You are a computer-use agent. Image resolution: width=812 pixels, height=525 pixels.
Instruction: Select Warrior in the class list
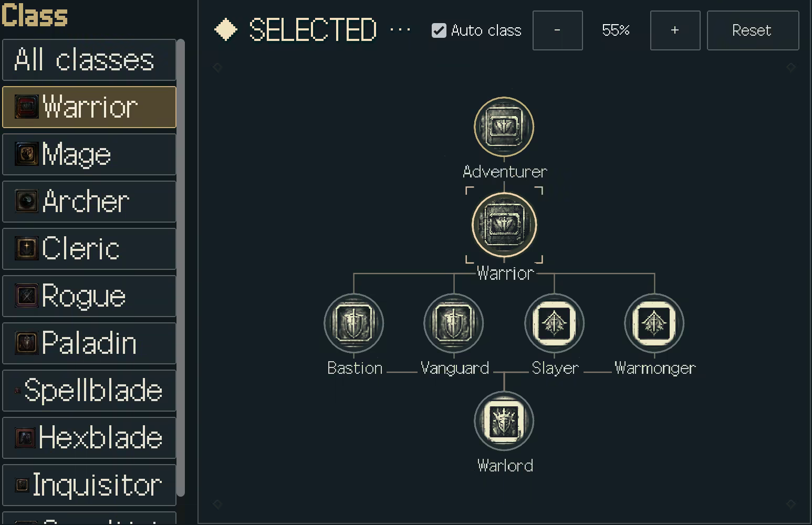(x=89, y=107)
